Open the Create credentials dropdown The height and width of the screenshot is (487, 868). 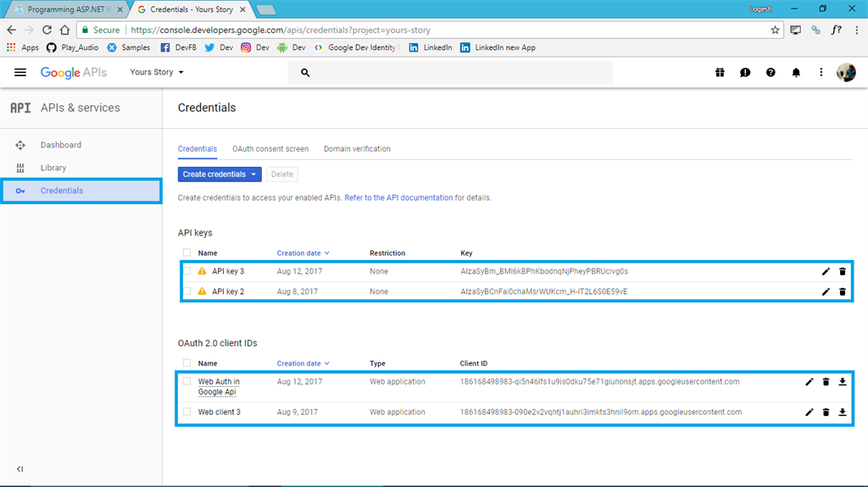click(220, 174)
